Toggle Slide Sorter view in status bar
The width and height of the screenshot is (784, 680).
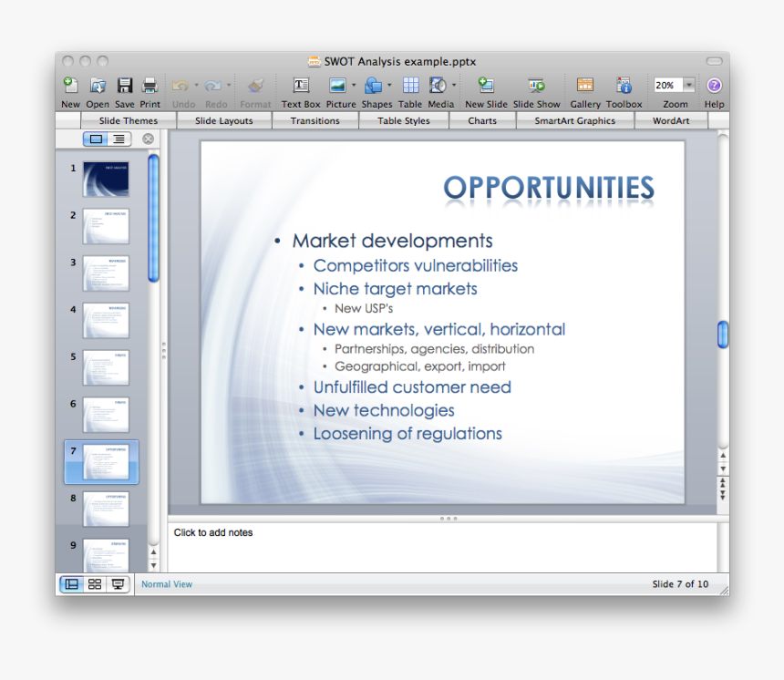95,584
